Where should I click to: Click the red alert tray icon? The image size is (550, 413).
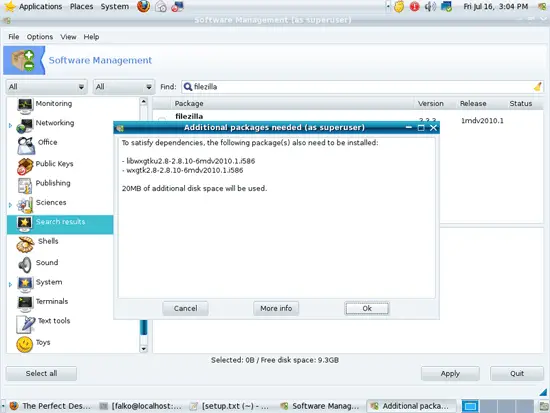(x=414, y=6)
